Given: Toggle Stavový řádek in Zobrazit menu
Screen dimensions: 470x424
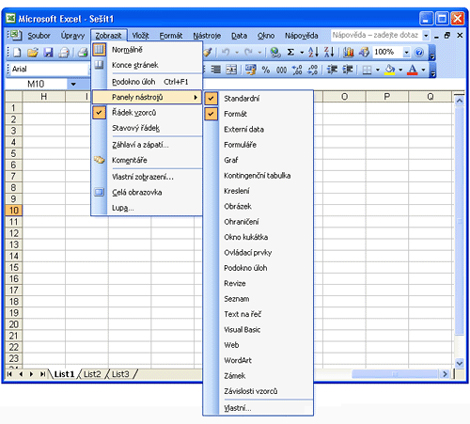Looking at the screenshot, I should (147, 128).
